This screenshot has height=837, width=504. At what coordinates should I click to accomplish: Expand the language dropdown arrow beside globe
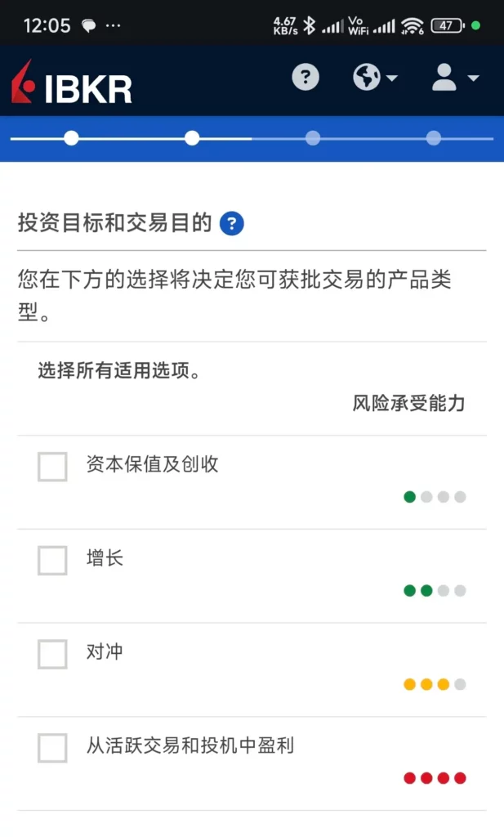coord(392,78)
